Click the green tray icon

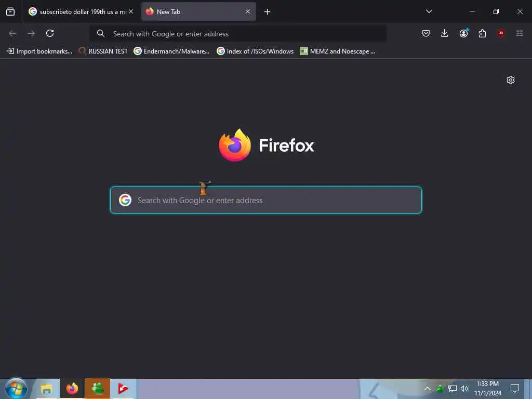click(440, 389)
